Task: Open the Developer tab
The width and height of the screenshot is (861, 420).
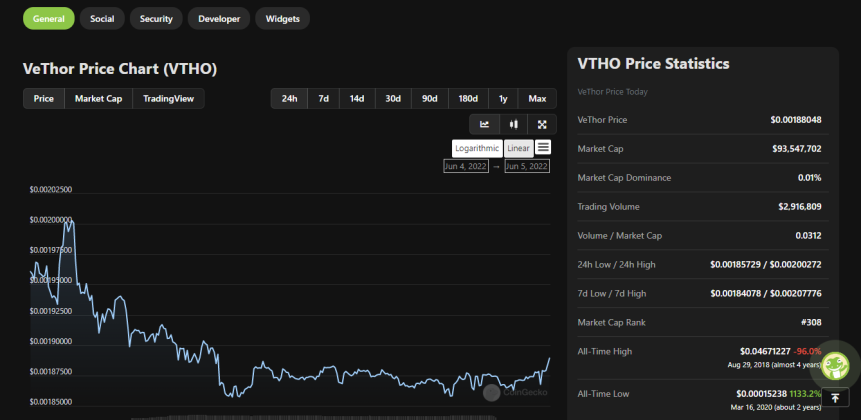Action: pyautogui.click(x=219, y=19)
